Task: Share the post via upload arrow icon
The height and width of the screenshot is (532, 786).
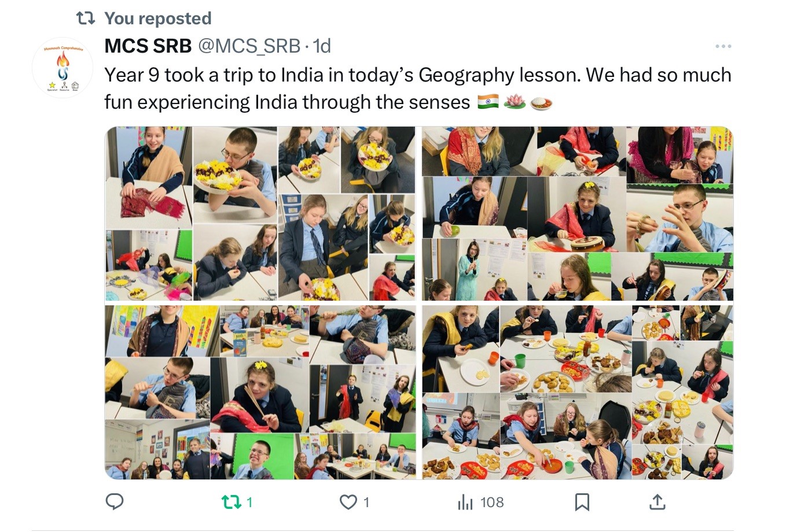Action: (x=658, y=502)
